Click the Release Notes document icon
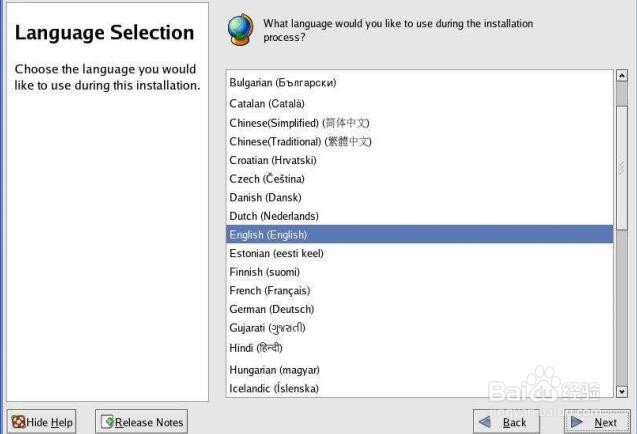 click(x=107, y=422)
